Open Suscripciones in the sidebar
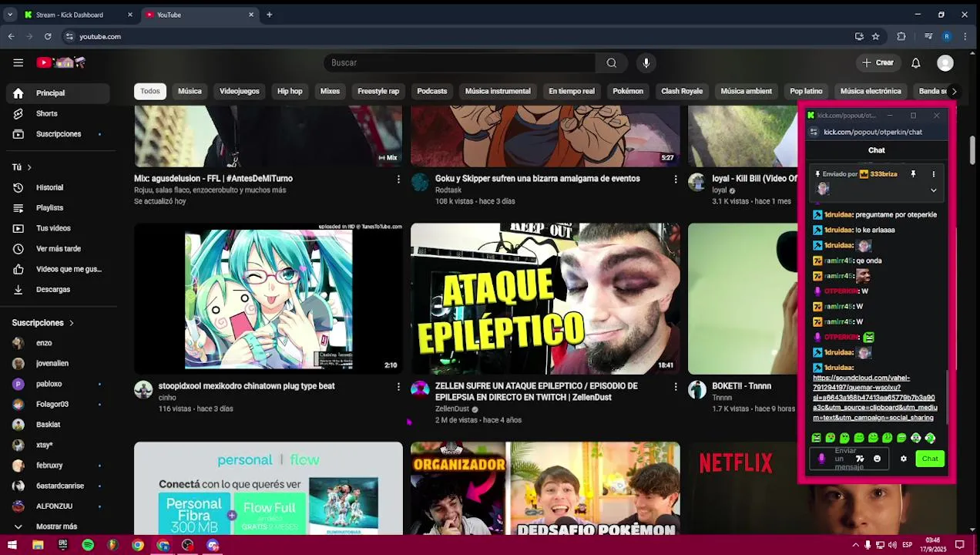This screenshot has height=555, width=980. click(59, 134)
